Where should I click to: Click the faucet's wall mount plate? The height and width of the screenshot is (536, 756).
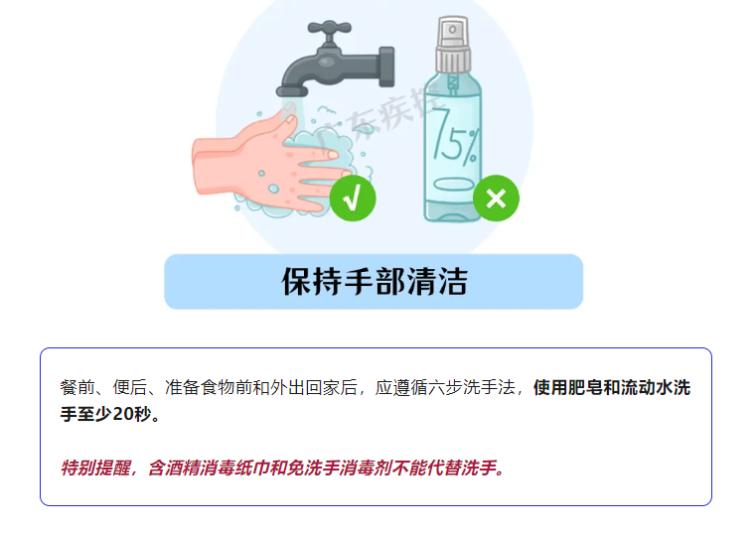pyautogui.click(x=386, y=67)
